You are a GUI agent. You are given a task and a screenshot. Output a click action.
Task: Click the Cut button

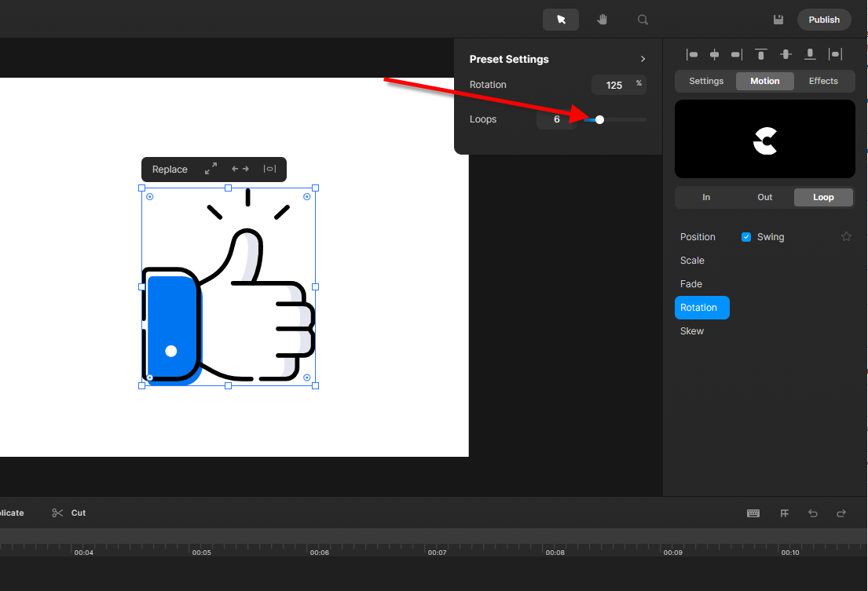click(x=68, y=513)
